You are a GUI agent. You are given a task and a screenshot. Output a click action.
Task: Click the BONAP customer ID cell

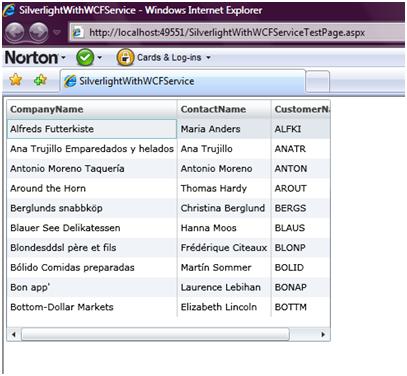[301, 287]
